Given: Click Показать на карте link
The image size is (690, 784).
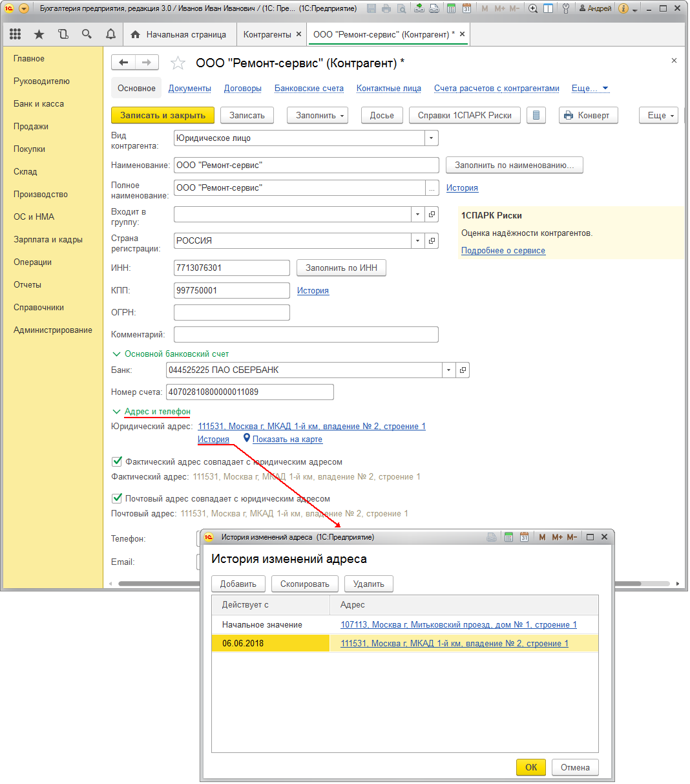Looking at the screenshot, I should 287,439.
